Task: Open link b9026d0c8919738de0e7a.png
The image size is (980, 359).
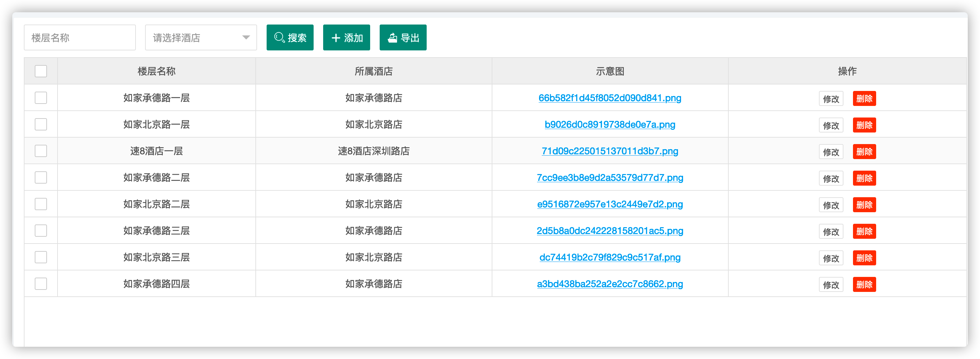Action: [610, 125]
